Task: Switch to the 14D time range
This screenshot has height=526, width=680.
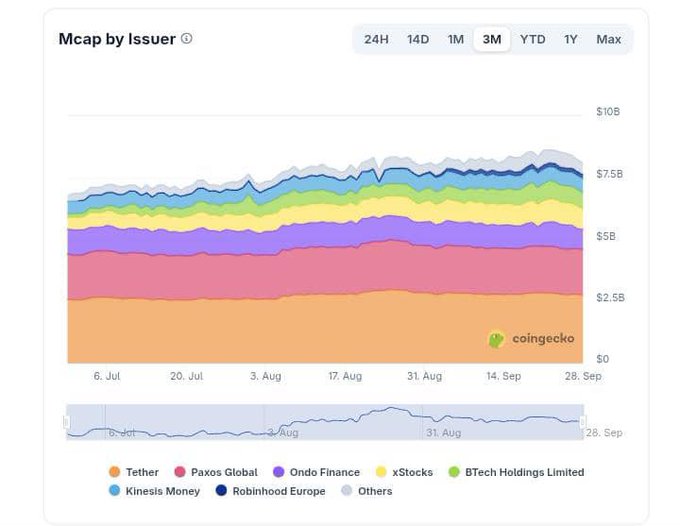Action: click(418, 39)
